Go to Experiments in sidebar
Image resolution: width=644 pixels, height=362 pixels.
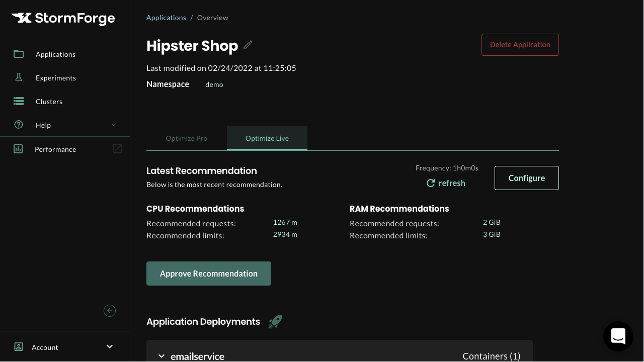56,78
